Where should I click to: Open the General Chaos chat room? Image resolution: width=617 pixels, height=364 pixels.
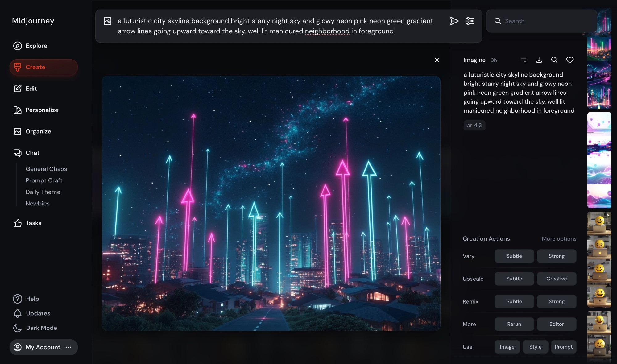(x=46, y=169)
